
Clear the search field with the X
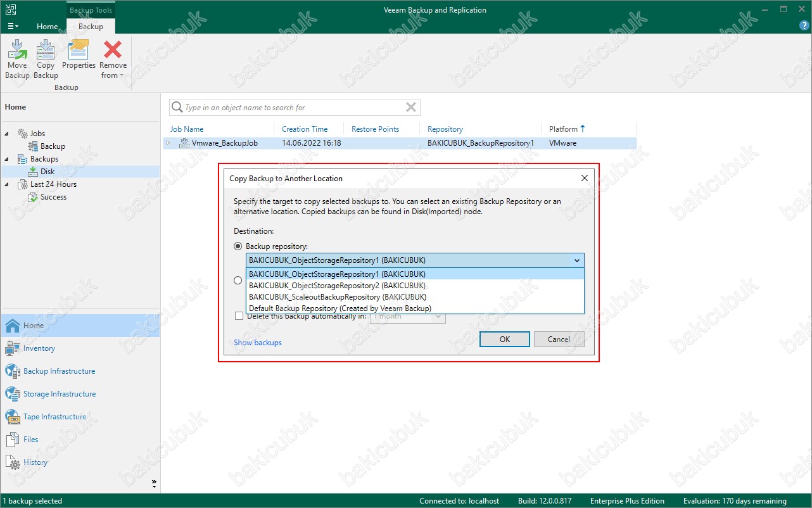411,108
